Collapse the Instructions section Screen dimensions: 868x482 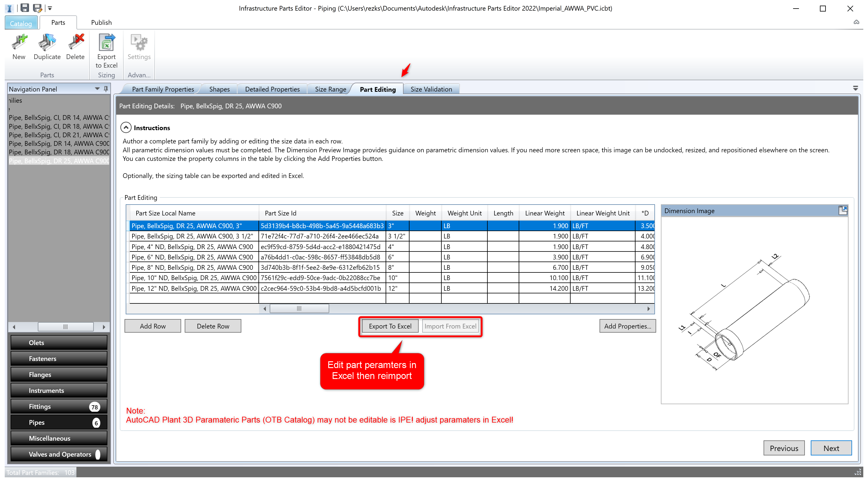pyautogui.click(x=126, y=128)
